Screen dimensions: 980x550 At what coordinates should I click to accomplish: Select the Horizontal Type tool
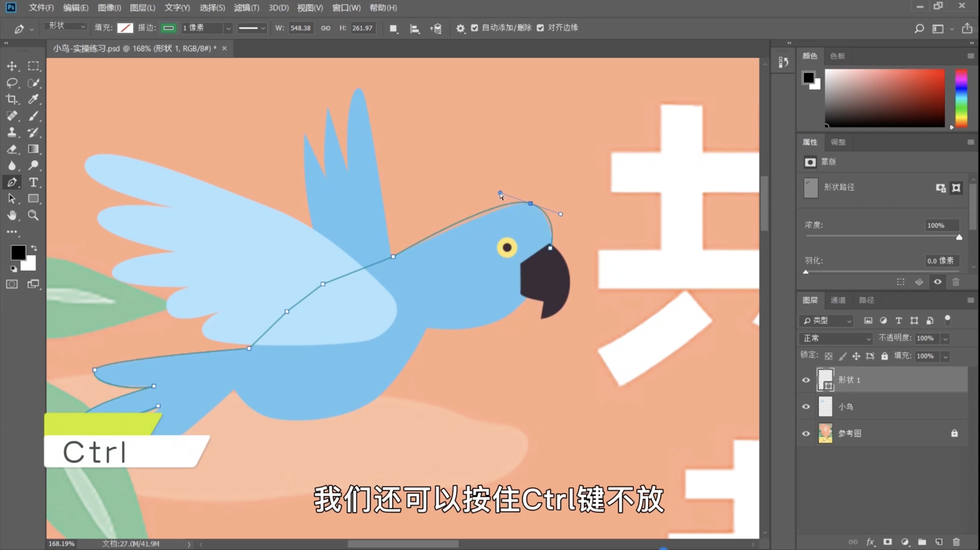(33, 182)
